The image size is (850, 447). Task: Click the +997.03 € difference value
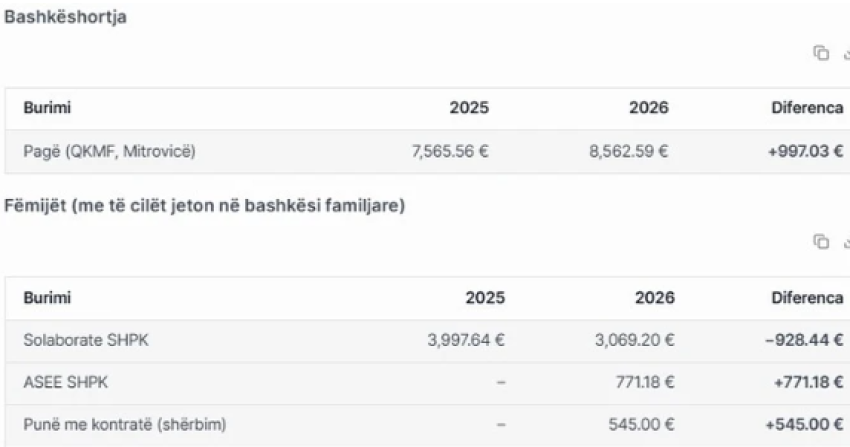pyautogui.click(x=803, y=152)
